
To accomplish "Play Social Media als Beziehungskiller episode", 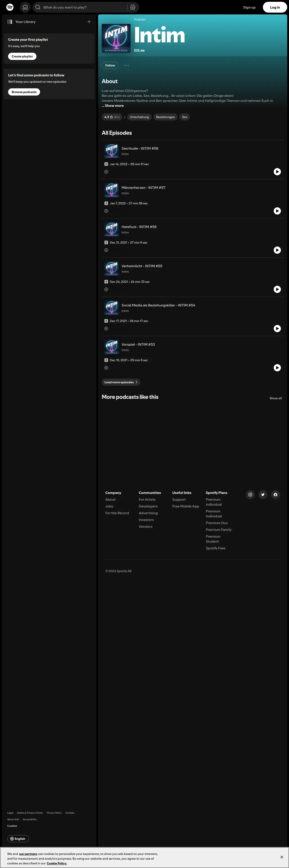I will (x=277, y=329).
